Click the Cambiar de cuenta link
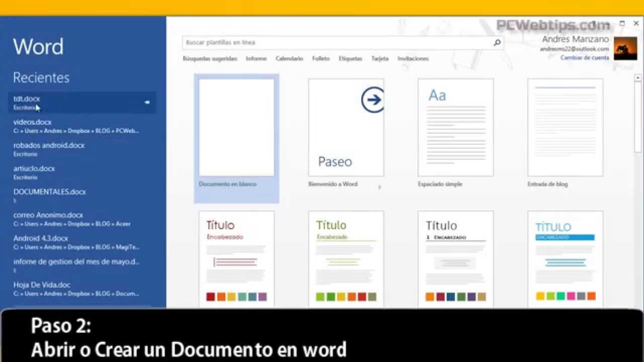This screenshot has height=362, width=644. tap(585, 58)
